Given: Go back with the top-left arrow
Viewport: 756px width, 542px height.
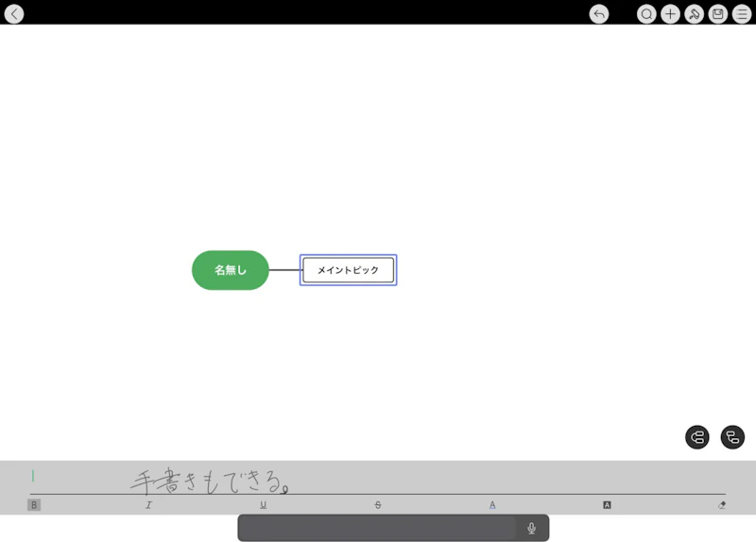Looking at the screenshot, I should 14,13.
